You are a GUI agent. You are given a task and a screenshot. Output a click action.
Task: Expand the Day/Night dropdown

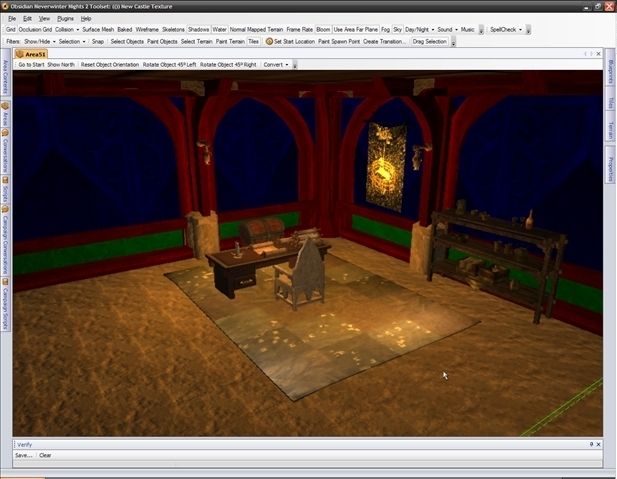(418, 30)
